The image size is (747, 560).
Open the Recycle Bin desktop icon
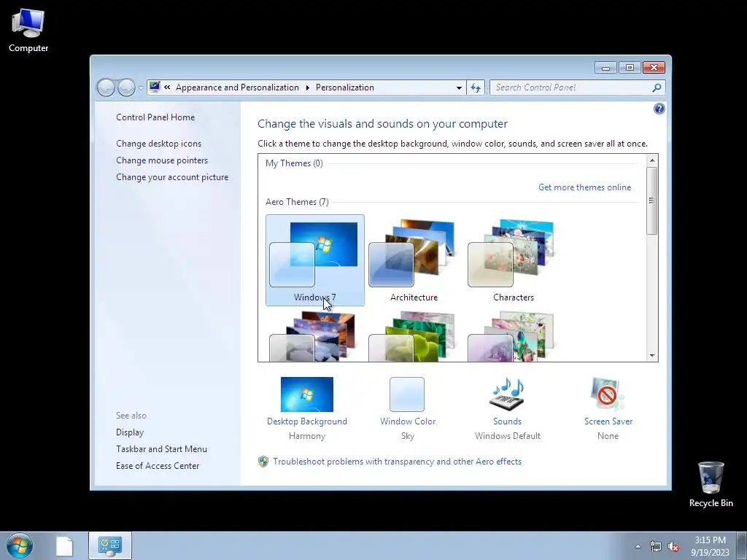click(711, 484)
